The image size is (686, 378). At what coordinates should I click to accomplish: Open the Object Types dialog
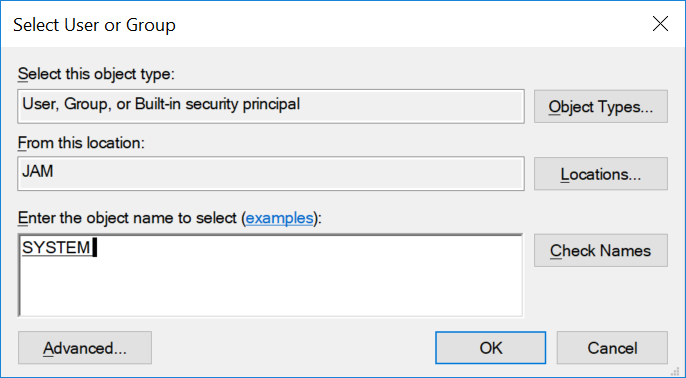pos(601,106)
